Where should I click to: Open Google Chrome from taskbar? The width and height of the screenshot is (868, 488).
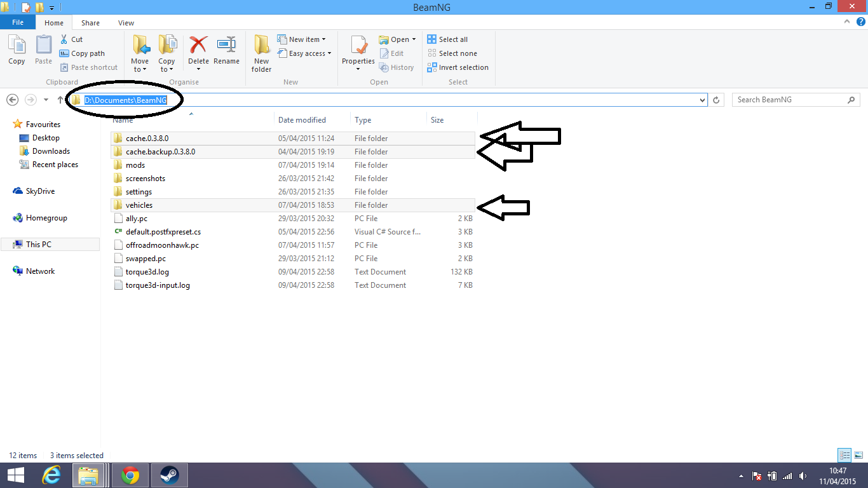pyautogui.click(x=130, y=475)
